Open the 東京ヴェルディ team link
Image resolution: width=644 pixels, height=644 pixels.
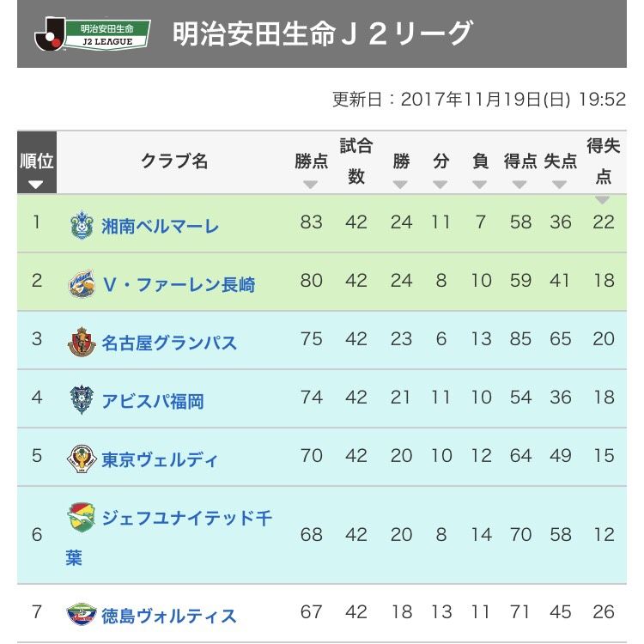pyautogui.click(x=160, y=459)
